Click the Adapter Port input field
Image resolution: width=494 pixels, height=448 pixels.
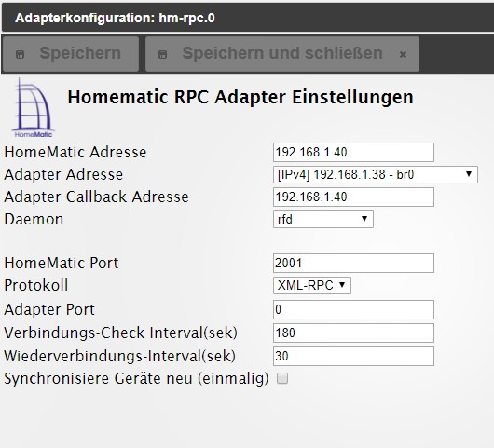coord(353,309)
